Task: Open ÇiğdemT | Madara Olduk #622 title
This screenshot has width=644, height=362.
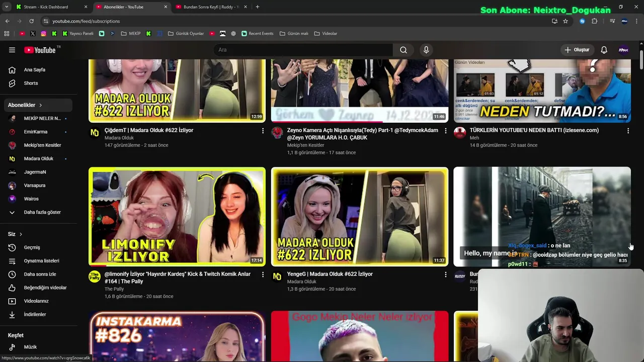Action: click(x=149, y=130)
